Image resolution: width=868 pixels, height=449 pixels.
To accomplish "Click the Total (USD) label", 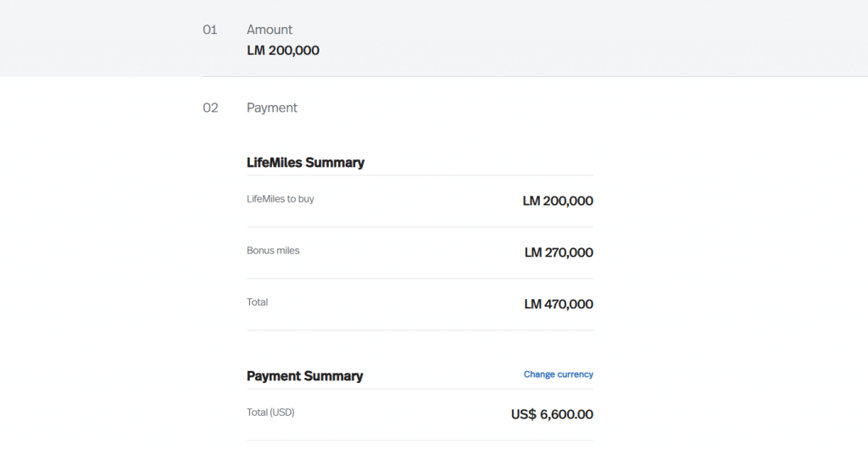I will [270, 413].
